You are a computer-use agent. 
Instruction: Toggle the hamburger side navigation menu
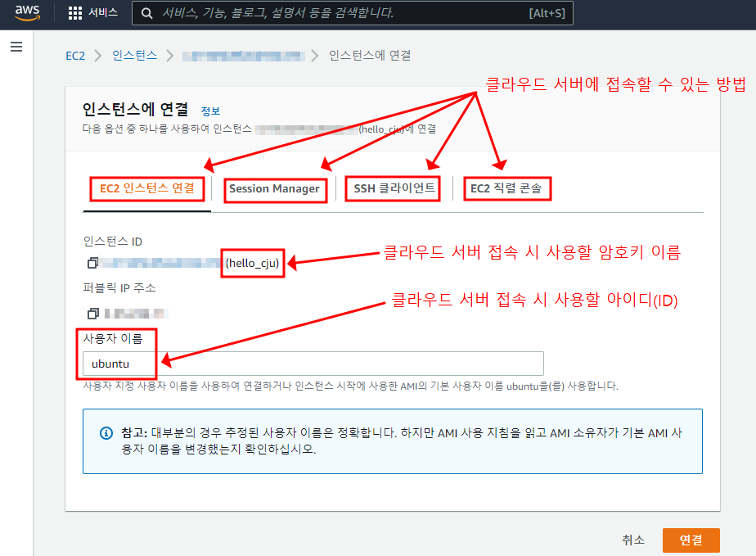[16, 47]
